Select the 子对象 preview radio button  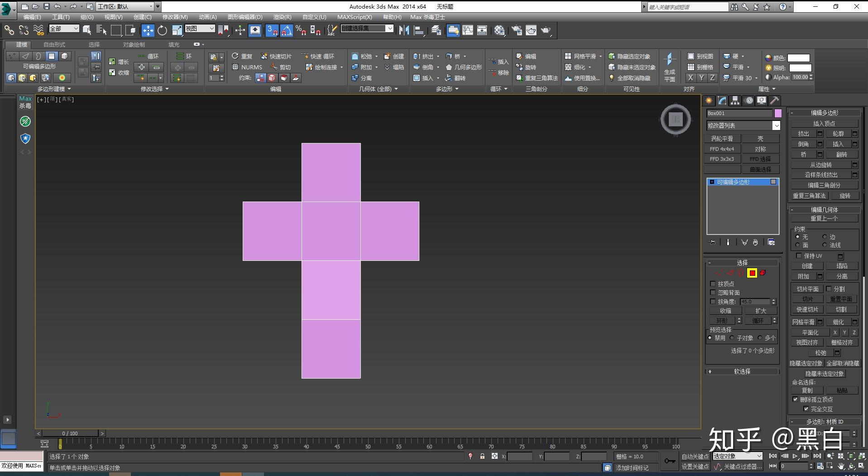(732, 337)
